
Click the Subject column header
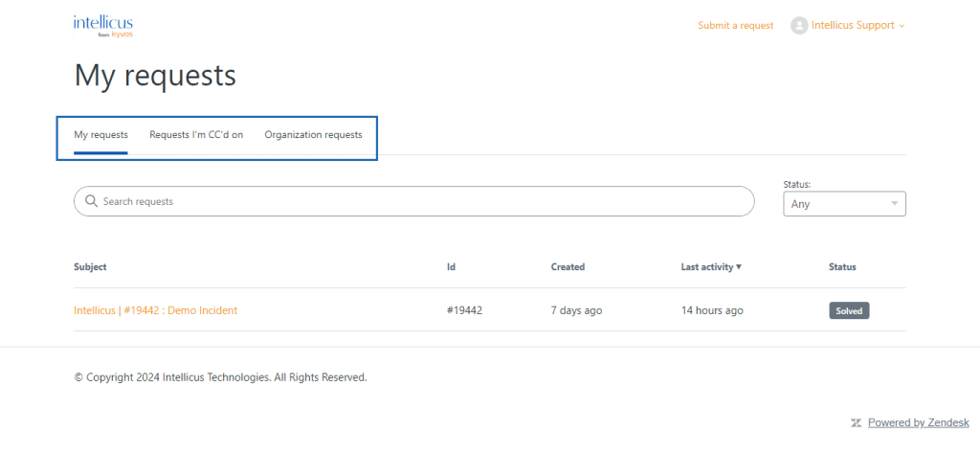90,266
